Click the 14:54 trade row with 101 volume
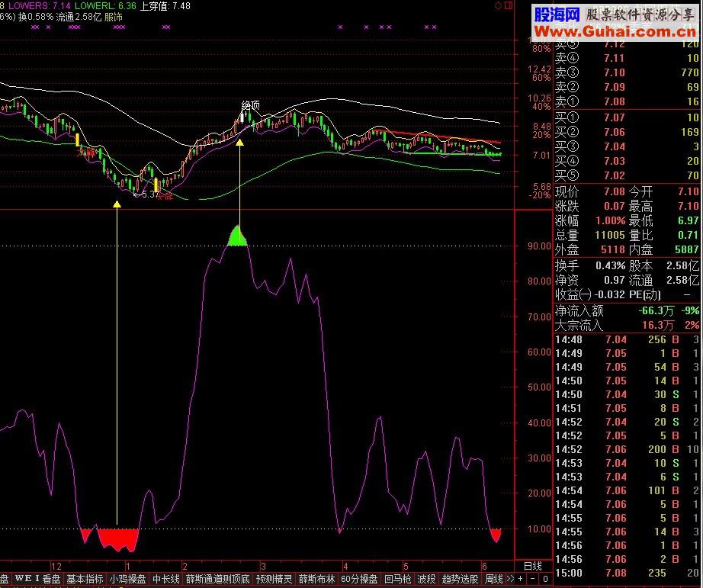The width and height of the screenshot is (703, 588). tap(627, 490)
